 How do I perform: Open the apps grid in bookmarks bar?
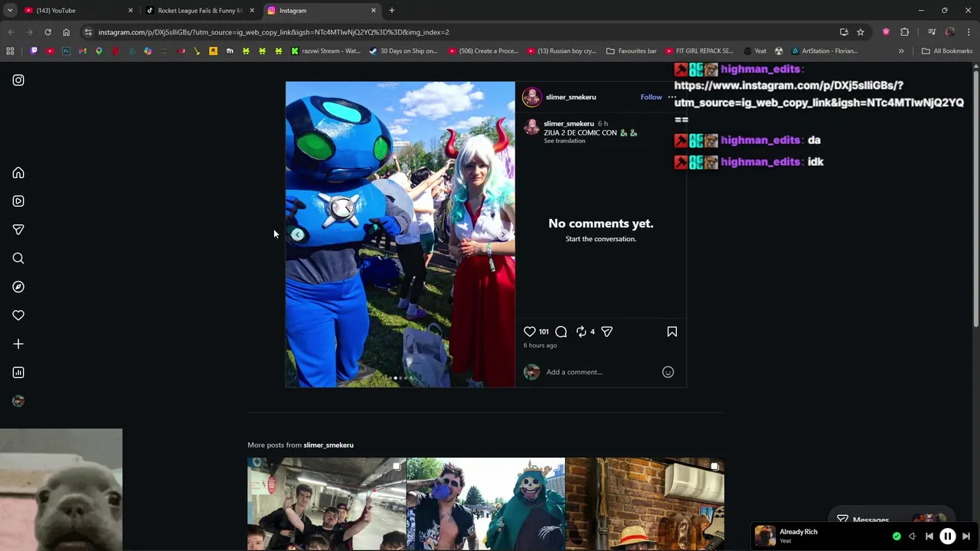tap(10, 51)
